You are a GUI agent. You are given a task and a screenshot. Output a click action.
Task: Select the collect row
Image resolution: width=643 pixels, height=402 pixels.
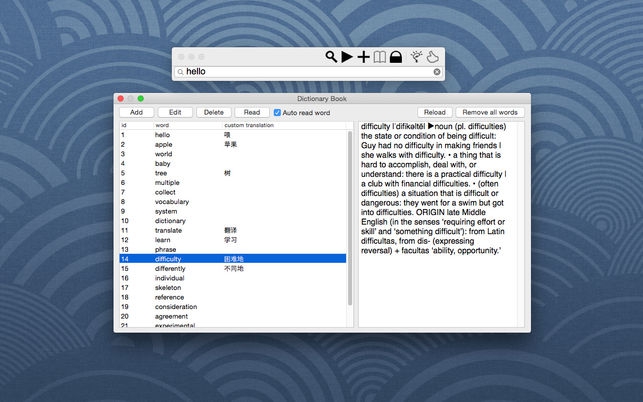[233, 192]
